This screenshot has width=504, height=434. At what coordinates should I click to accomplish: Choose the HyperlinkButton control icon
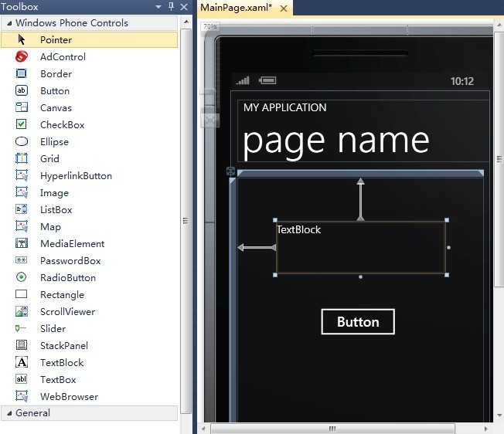pyautogui.click(x=21, y=175)
